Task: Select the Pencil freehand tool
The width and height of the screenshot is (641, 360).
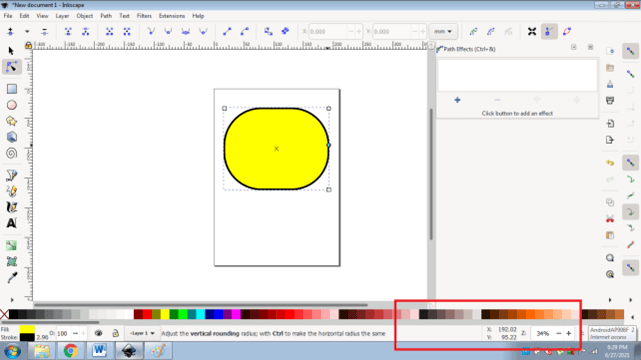Action: [11, 191]
